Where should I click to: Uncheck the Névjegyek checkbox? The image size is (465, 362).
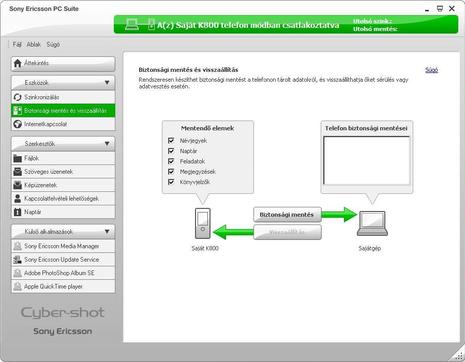point(171,140)
